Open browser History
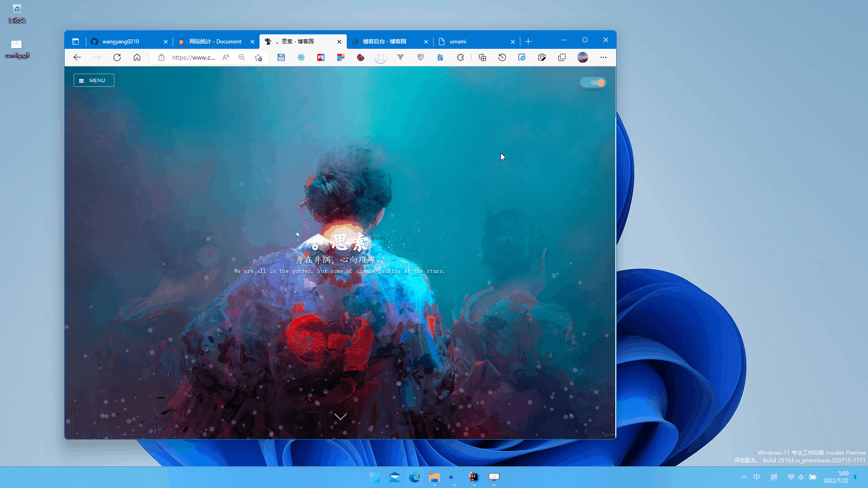The height and width of the screenshot is (488, 868). click(502, 57)
